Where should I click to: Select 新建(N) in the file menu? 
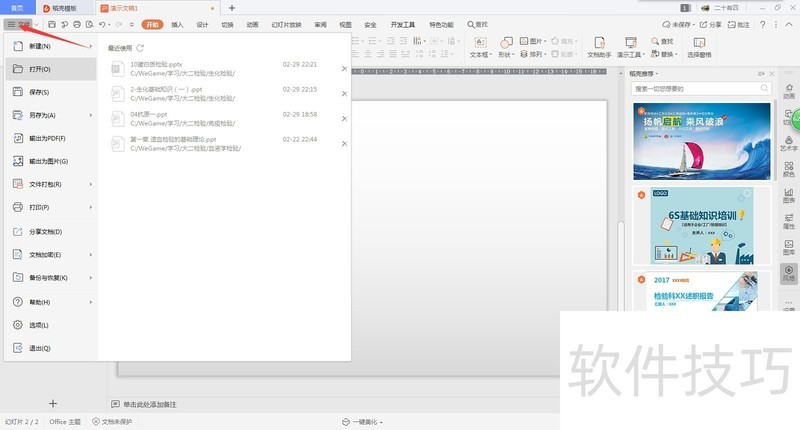tap(51, 46)
